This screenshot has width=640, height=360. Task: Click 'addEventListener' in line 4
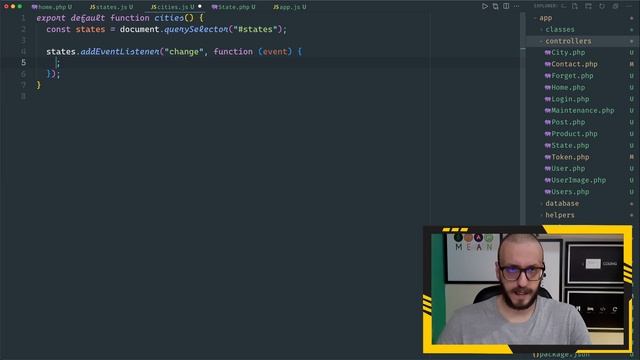coord(120,51)
